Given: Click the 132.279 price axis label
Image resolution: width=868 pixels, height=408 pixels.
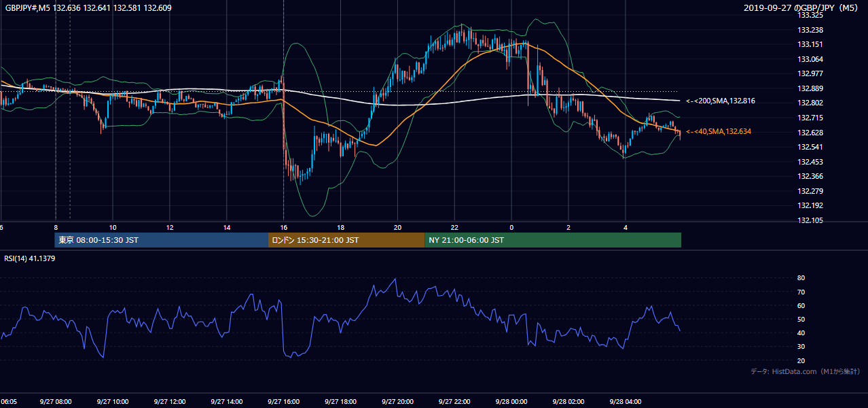Looking at the screenshot, I should pos(810,191).
